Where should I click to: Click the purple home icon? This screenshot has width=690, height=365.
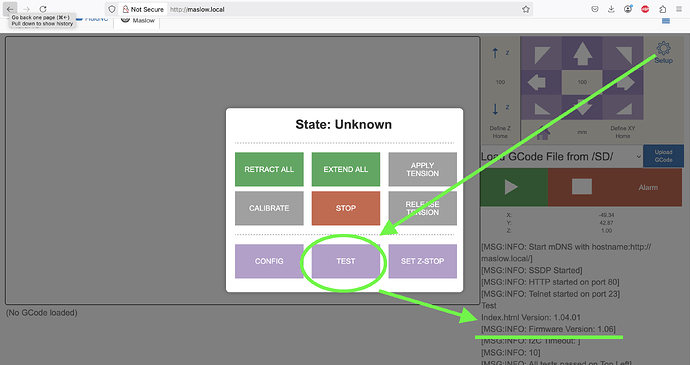point(543,132)
